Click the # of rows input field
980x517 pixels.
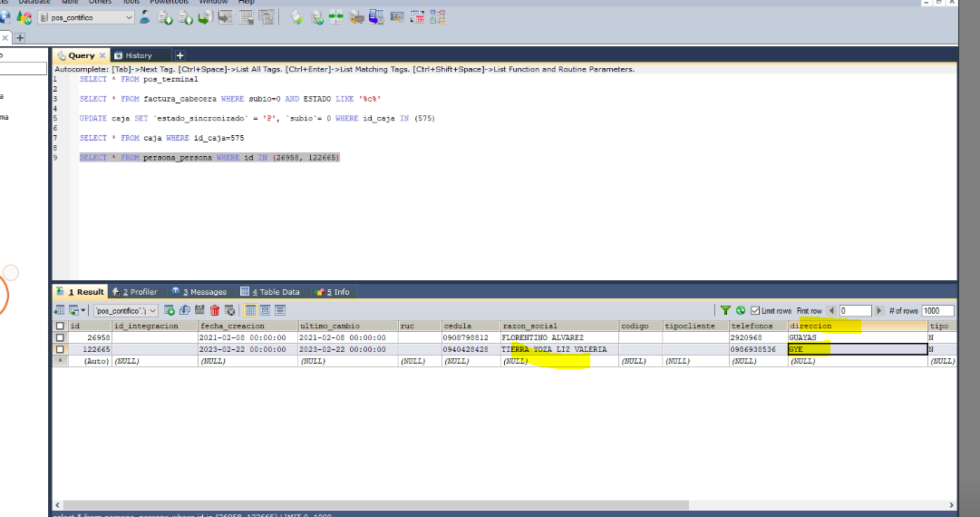tap(937, 311)
